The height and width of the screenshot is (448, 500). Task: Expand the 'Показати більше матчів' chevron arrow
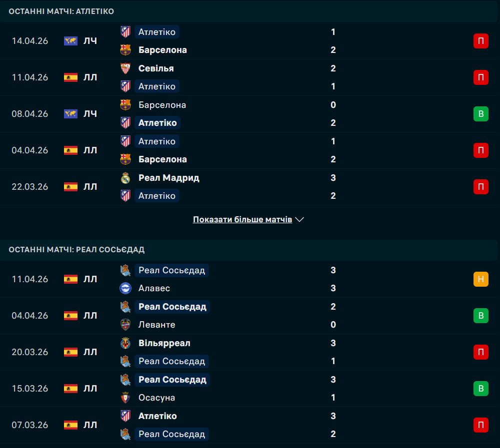point(300,219)
